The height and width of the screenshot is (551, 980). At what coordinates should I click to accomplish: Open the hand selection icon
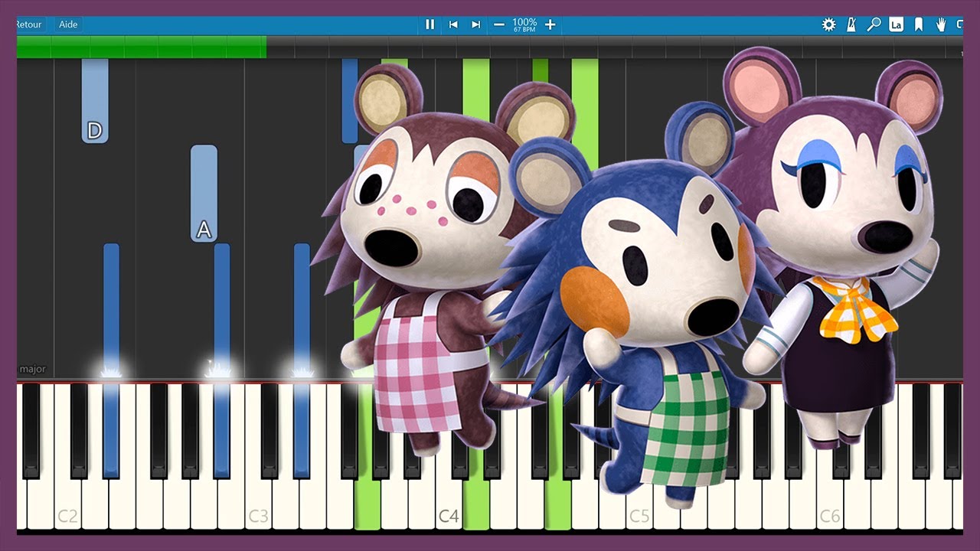pos(941,24)
